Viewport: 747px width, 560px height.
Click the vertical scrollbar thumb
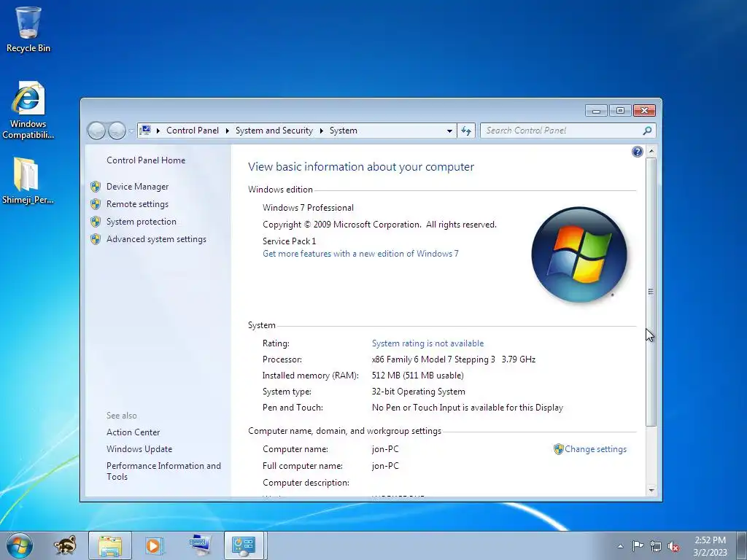click(x=651, y=292)
